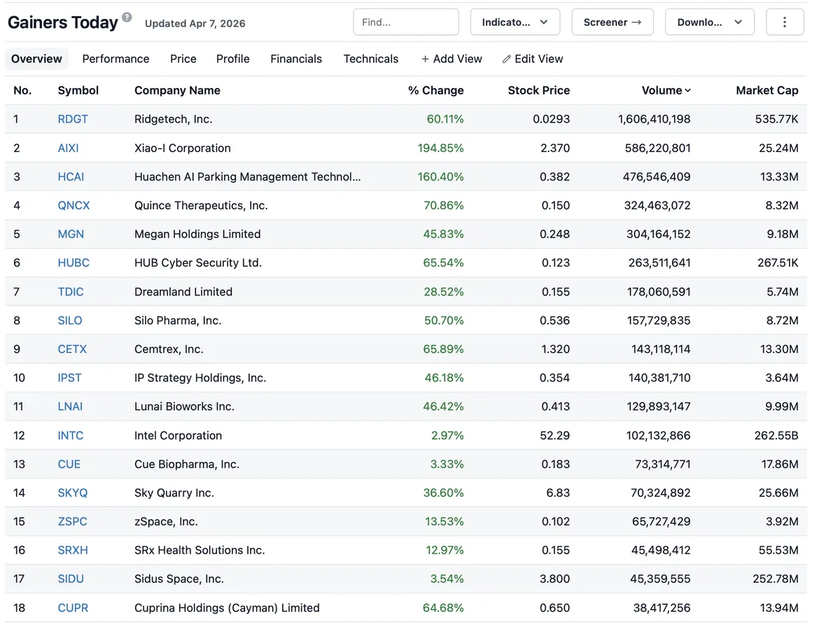Click in the Find search field
The height and width of the screenshot is (623, 840).
coord(405,22)
